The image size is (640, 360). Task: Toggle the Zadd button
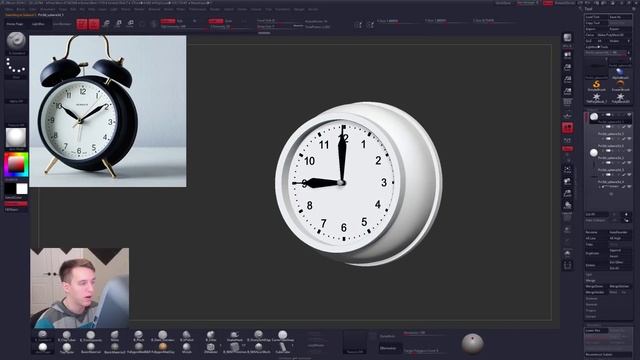tap(216, 21)
